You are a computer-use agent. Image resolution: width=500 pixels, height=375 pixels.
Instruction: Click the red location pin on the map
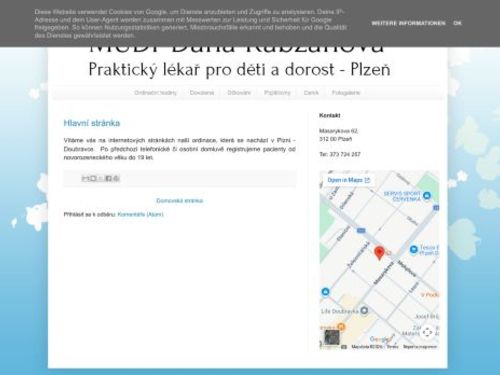[x=379, y=253]
